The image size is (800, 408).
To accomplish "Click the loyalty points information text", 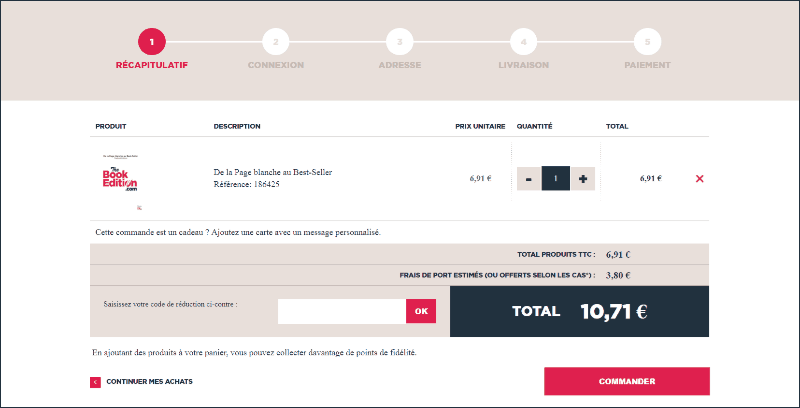I will 254,352.
